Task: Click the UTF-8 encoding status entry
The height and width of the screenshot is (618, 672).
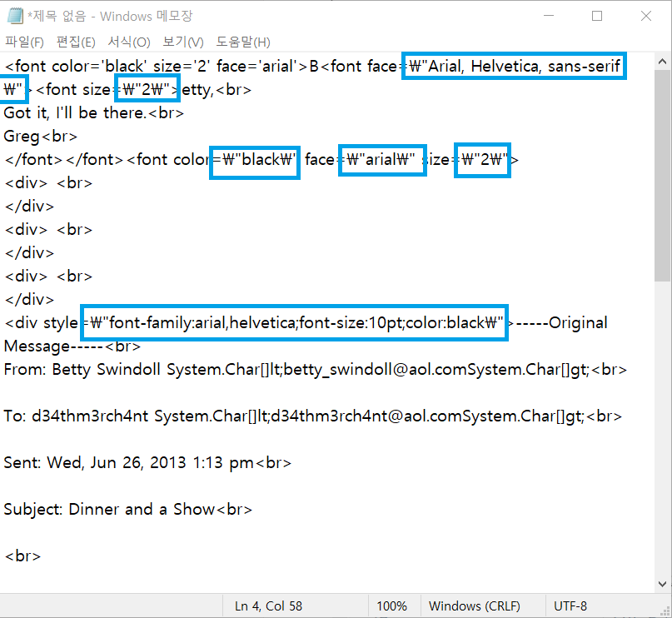Action: [x=570, y=606]
